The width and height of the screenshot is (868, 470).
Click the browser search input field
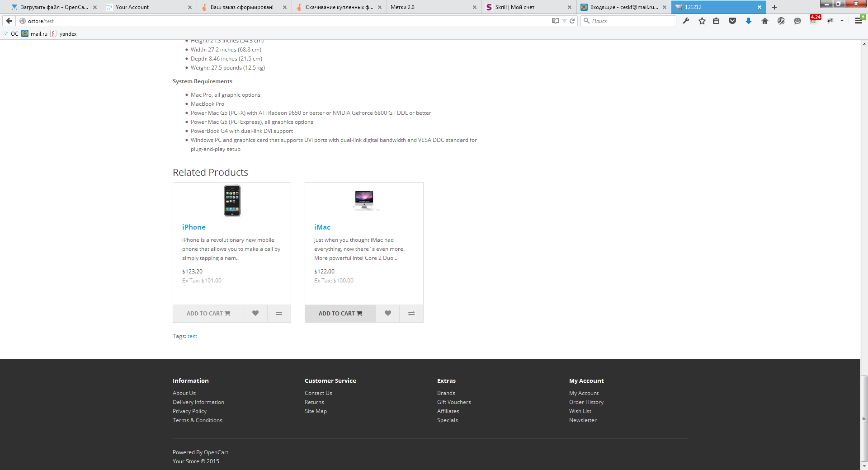(x=631, y=21)
